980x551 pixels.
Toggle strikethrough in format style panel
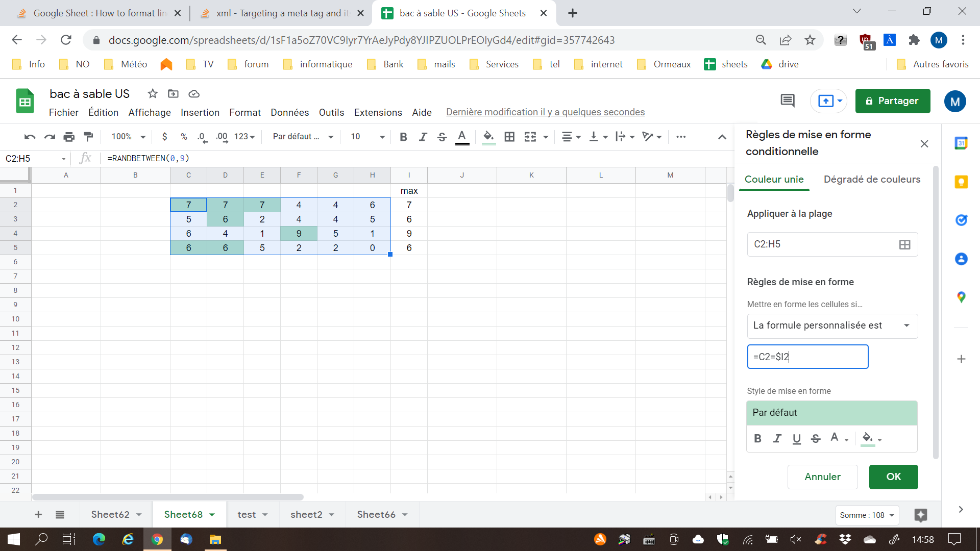816,438
